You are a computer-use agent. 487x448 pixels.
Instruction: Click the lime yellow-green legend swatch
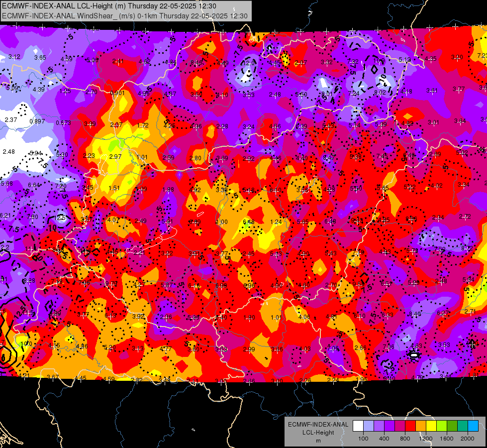click(x=442, y=426)
